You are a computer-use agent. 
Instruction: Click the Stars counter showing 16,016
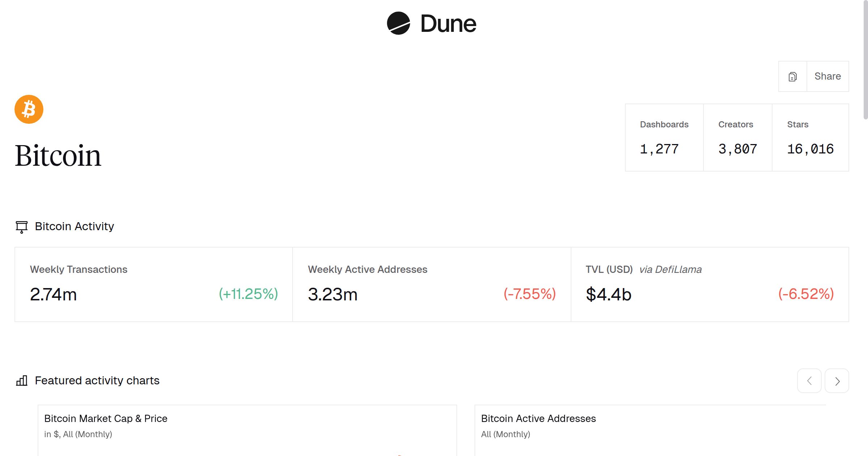click(x=810, y=138)
